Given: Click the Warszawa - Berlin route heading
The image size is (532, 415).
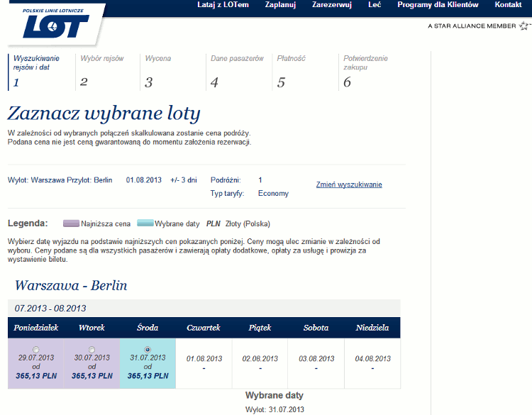Looking at the screenshot, I should 71,285.
